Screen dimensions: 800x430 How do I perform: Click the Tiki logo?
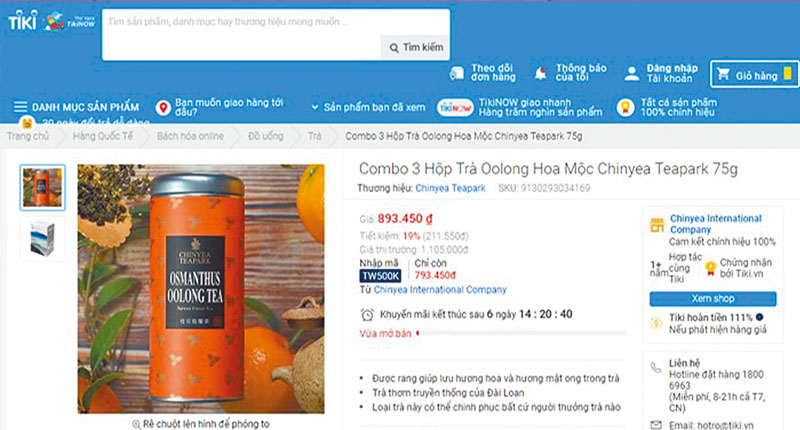click(22, 21)
